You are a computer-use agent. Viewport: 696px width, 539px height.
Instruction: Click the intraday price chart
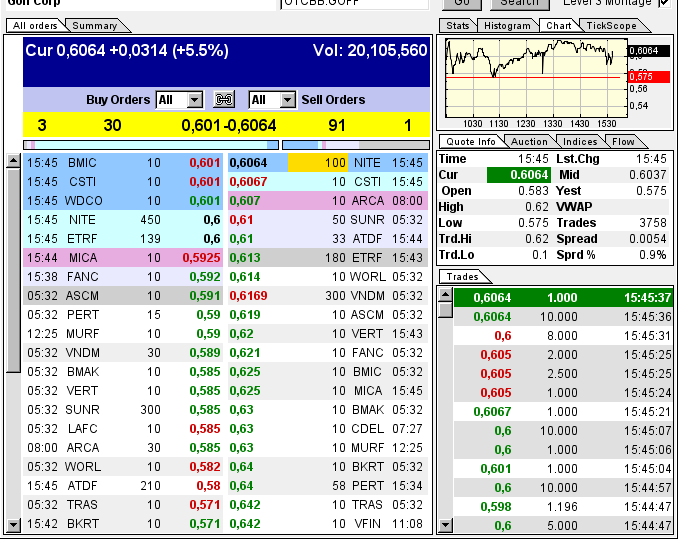(x=536, y=78)
